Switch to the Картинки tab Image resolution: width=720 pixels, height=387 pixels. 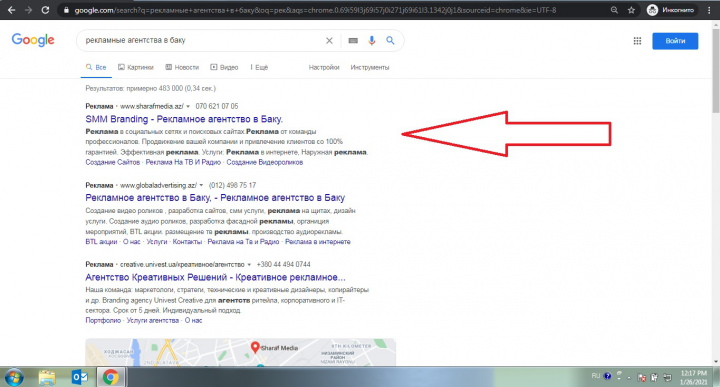click(x=135, y=67)
